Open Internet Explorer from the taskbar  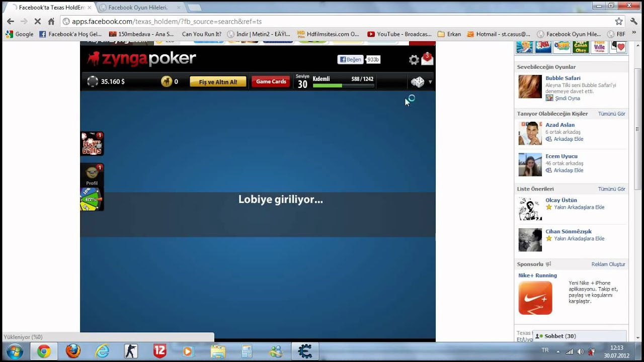(x=102, y=351)
